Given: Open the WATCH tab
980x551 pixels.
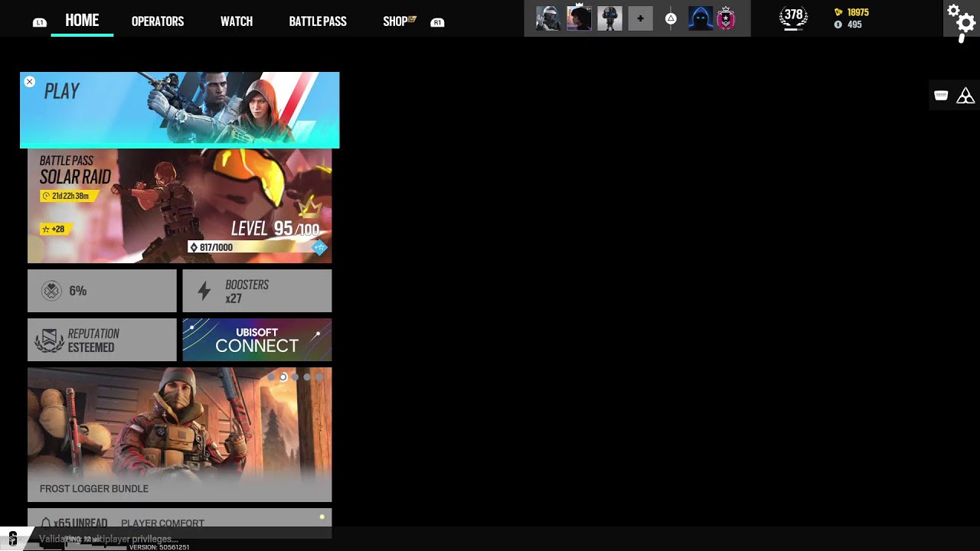Looking at the screenshot, I should [237, 21].
